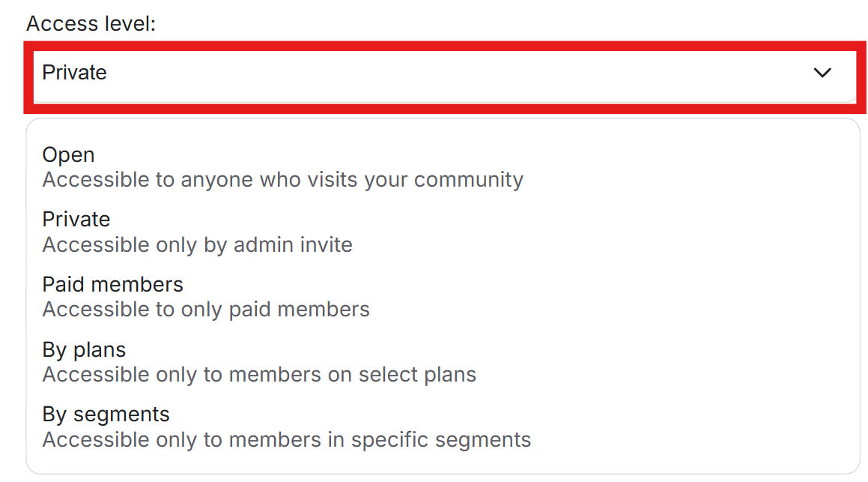Viewport: 868px width, 482px height.
Task: Click "Accessible only to members on select plans"
Action: pos(259,374)
